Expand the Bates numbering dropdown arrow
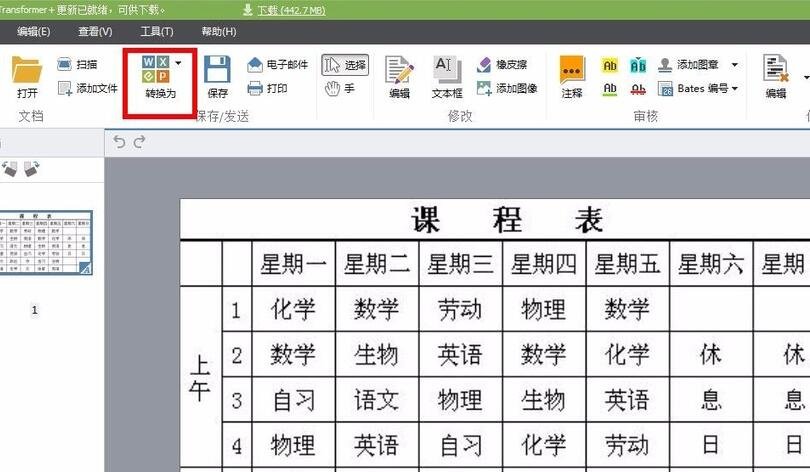 coord(734,88)
